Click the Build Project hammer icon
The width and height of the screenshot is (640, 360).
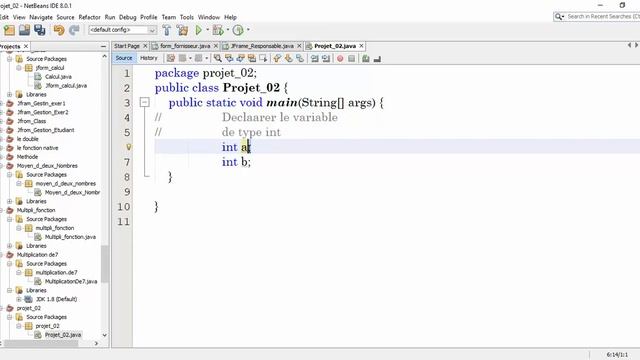tap(167, 30)
